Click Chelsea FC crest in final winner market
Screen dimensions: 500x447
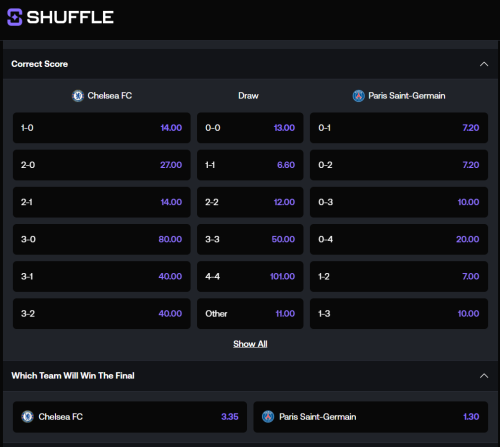coord(28,417)
